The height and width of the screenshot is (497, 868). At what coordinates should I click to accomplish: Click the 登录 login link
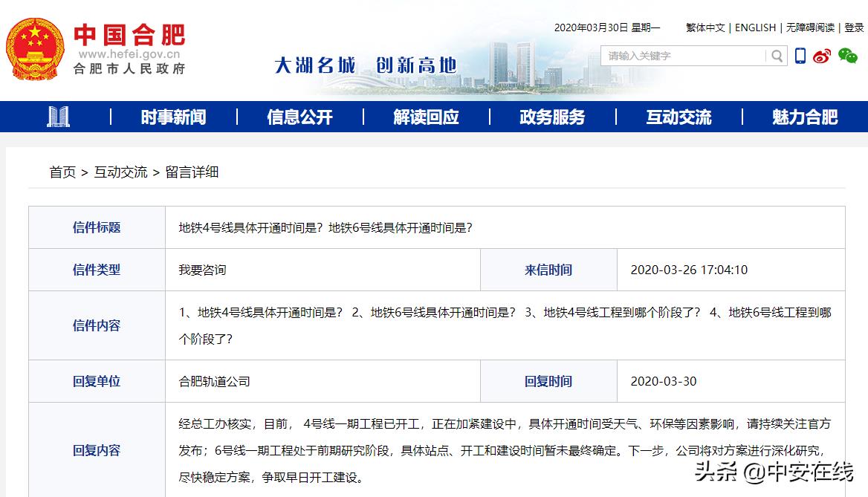coord(854,27)
